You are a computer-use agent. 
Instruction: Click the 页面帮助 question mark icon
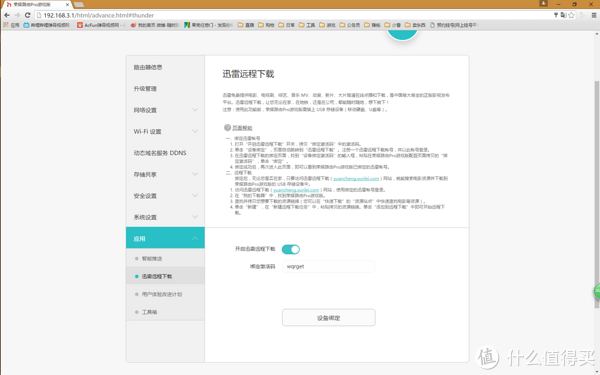point(227,127)
